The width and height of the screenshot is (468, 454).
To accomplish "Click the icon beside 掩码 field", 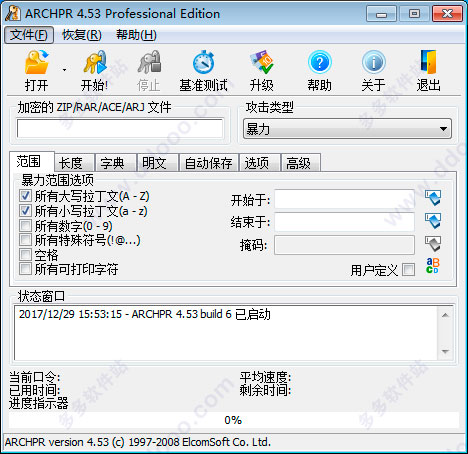I will tap(433, 244).
